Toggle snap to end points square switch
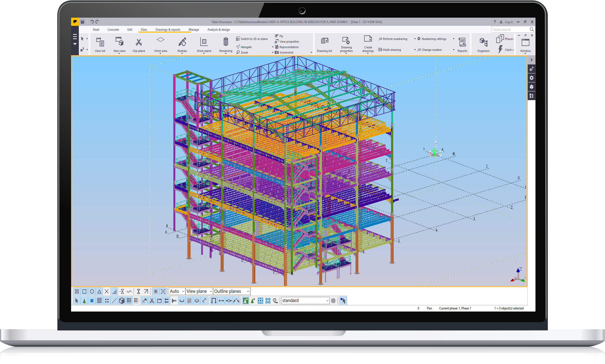605x364 pixels. [x=84, y=292]
